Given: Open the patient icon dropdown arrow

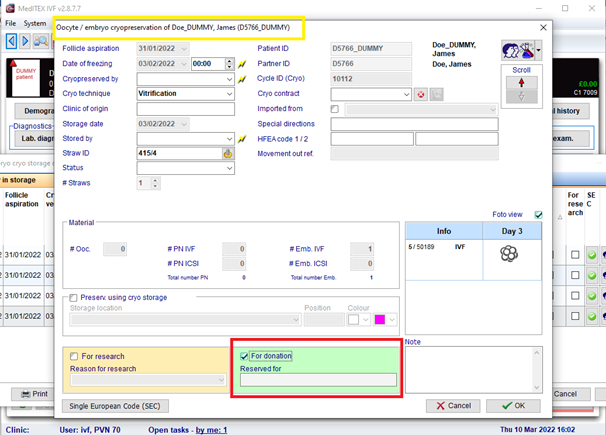Looking at the screenshot, I should pos(538,50).
